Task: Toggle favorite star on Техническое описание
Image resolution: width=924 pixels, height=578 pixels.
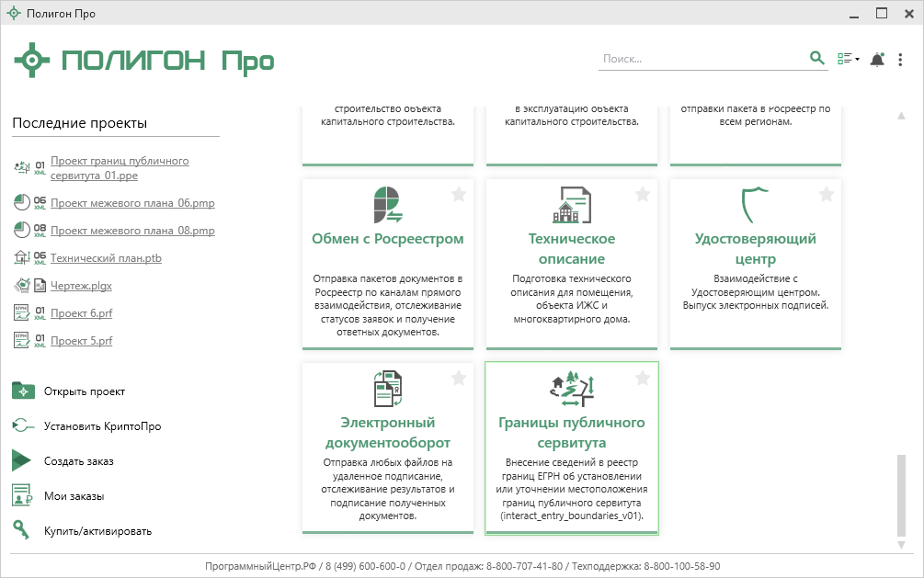Action: pos(643,194)
